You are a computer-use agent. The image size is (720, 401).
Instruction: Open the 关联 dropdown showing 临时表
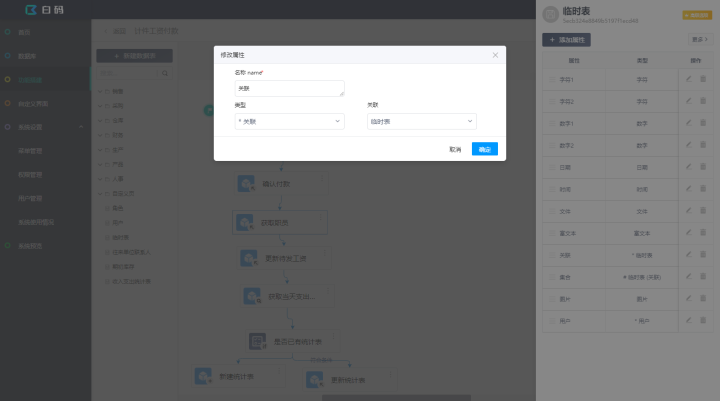click(x=422, y=121)
